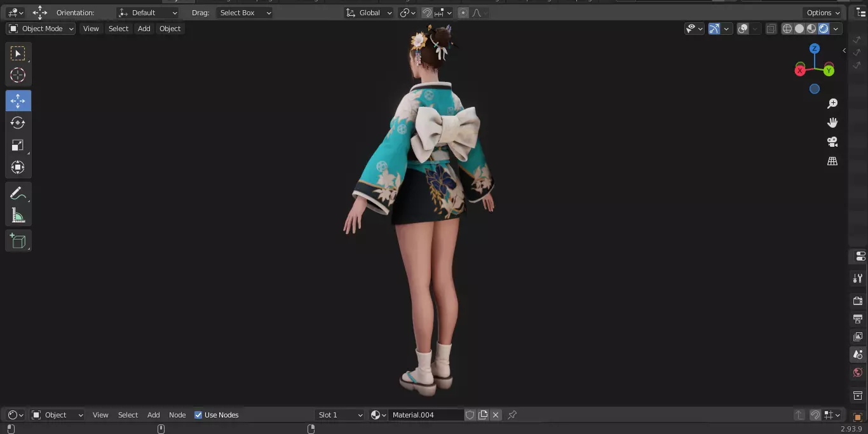Open the snapping options dropdown
The height and width of the screenshot is (434, 868).
(444, 13)
